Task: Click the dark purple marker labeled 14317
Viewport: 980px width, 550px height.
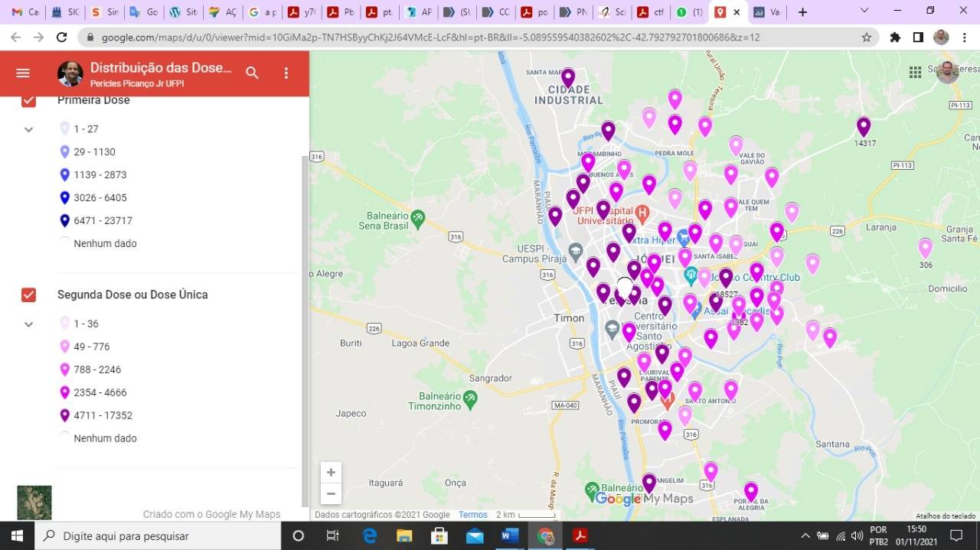Action: point(864,127)
